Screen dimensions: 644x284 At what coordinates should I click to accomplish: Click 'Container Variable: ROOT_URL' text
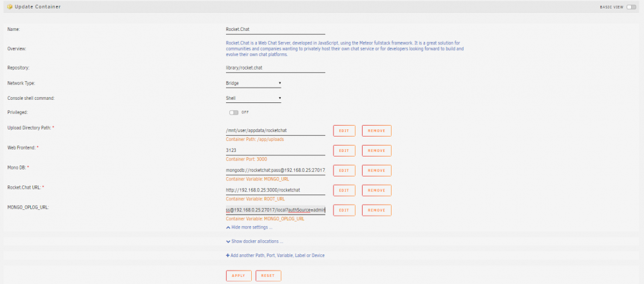255,199
